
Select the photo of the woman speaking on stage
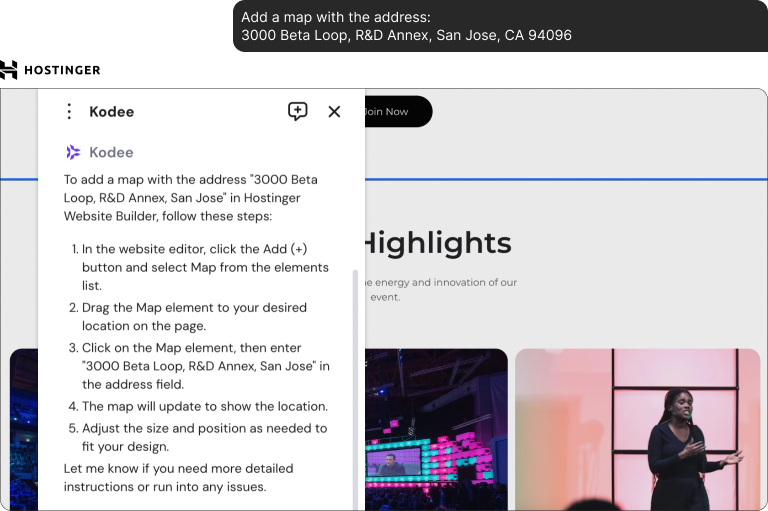pyautogui.click(x=638, y=428)
